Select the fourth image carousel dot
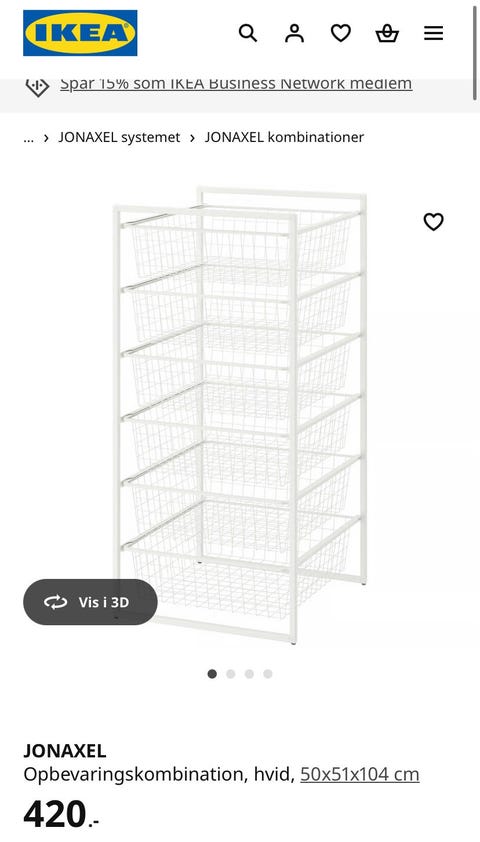This screenshot has height=842, width=480. tap(268, 674)
